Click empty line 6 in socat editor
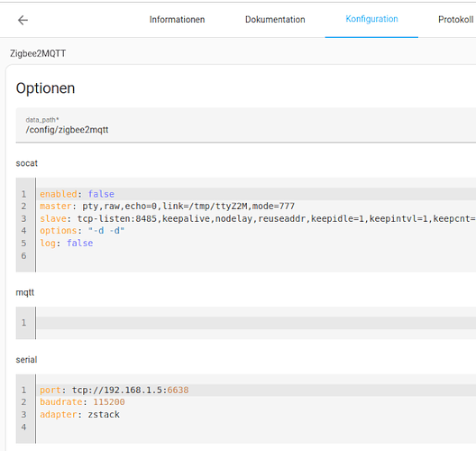The width and height of the screenshot is (476, 451). coord(256,255)
